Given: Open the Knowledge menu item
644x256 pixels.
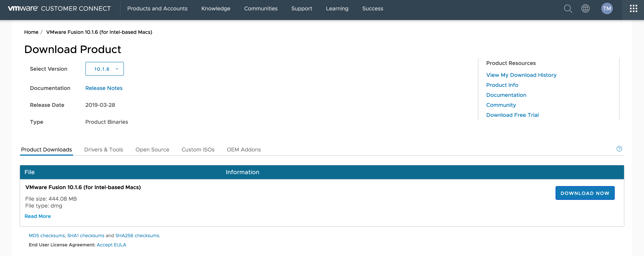Looking at the screenshot, I should [x=216, y=8].
